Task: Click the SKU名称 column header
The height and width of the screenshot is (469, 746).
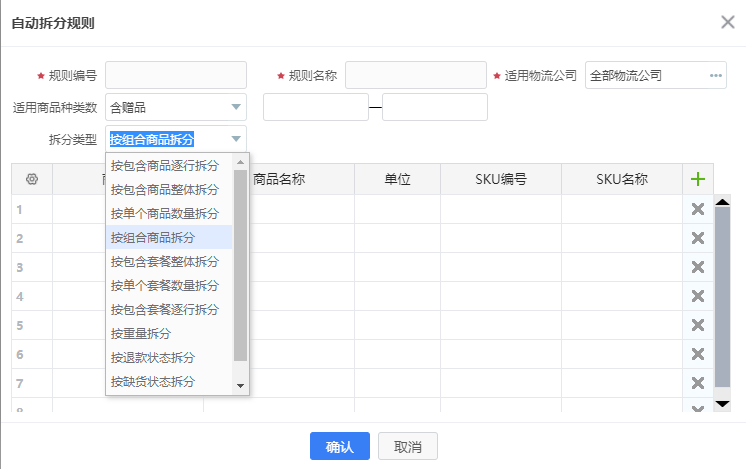Action: (x=622, y=179)
